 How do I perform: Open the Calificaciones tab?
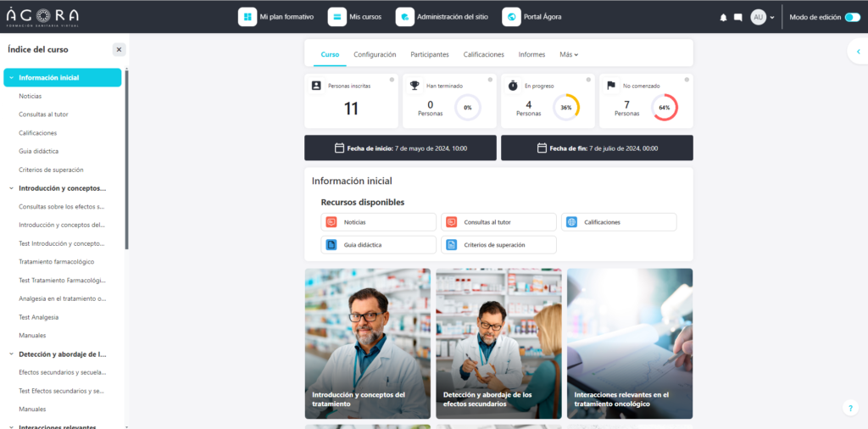(x=484, y=54)
